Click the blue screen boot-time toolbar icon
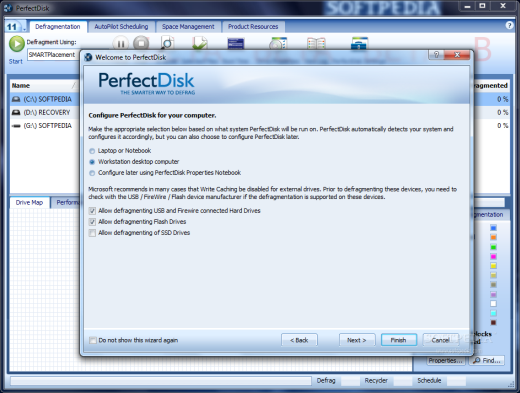This screenshot has width=520, height=393. pos(236,44)
